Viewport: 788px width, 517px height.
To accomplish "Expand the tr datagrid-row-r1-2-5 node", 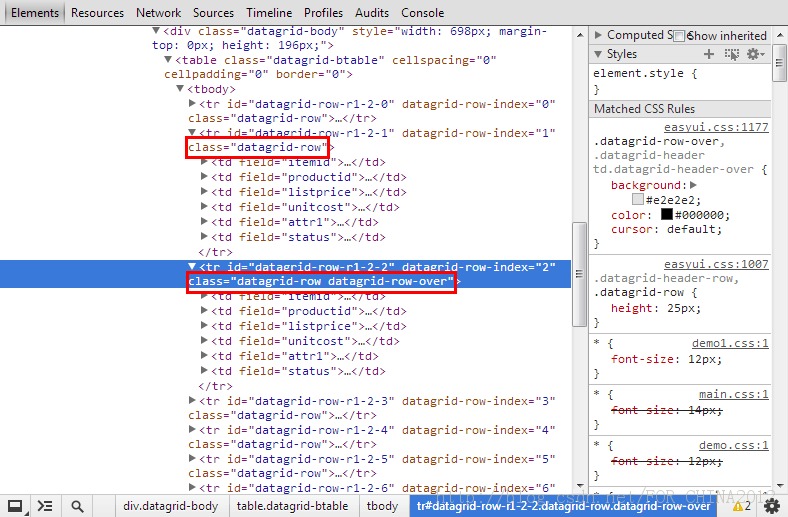I will (192, 458).
